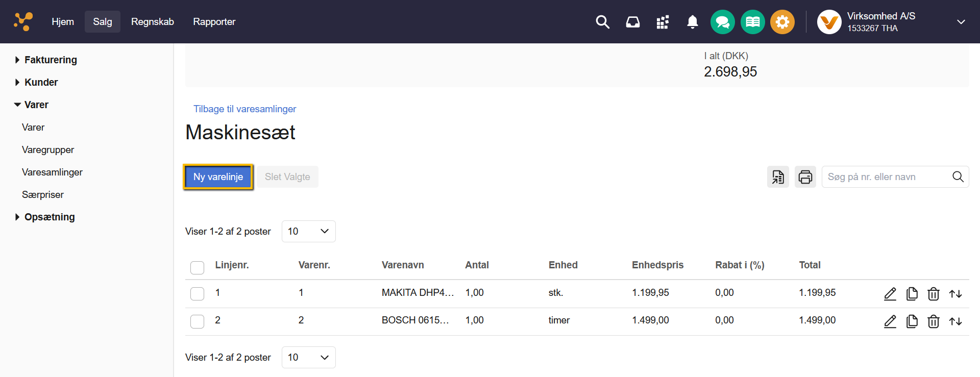This screenshot has width=980, height=377.
Task: Open the orange settings gear icon
Action: coord(782,22)
